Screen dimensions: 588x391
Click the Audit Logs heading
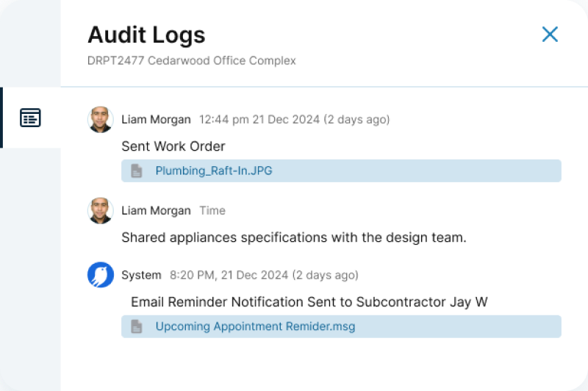pyautogui.click(x=146, y=35)
